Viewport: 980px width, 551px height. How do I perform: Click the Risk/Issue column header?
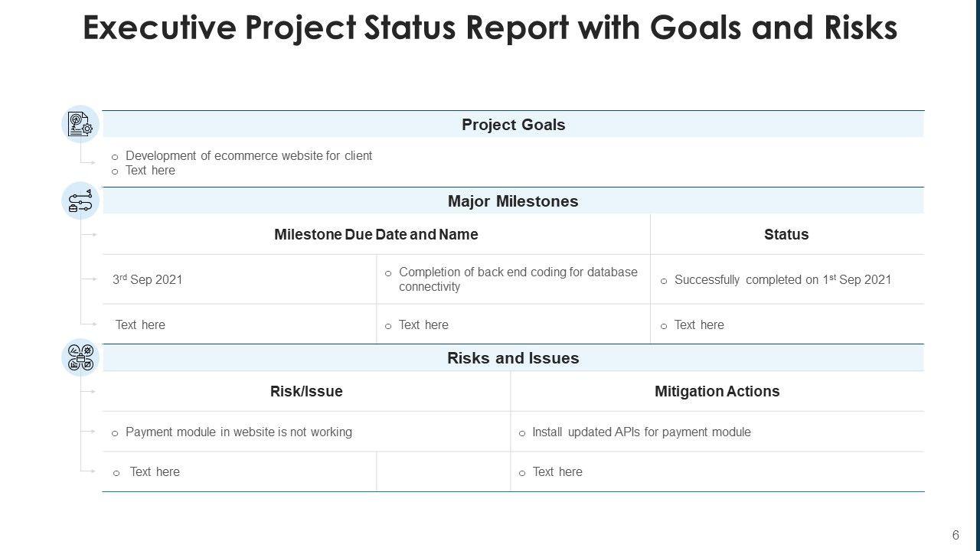(306, 391)
